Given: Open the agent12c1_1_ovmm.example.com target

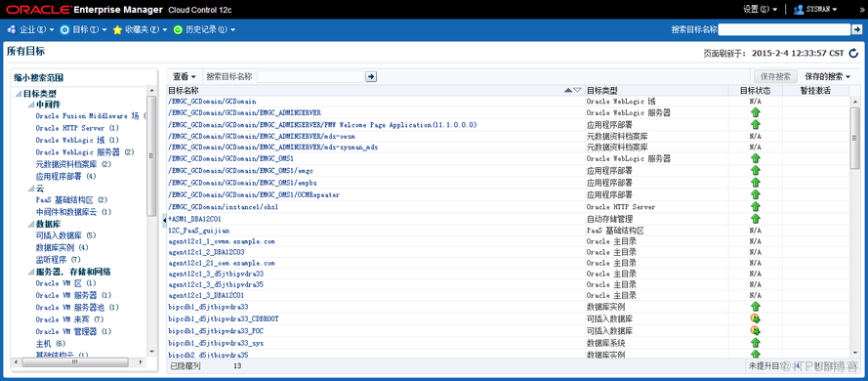Looking at the screenshot, I should [222, 242].
